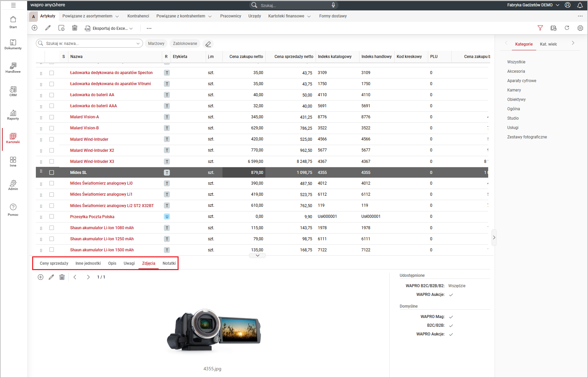This screenshot has height=378, width=588.
Task: Click the notifications bell icon
Action: point(580,5)
